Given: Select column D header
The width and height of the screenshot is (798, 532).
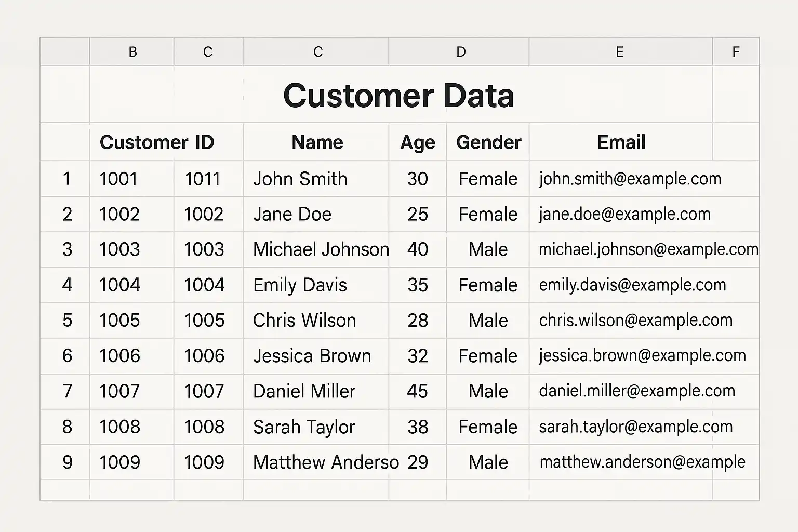Looking at the screenshot, I should click(x=460, y=51).
